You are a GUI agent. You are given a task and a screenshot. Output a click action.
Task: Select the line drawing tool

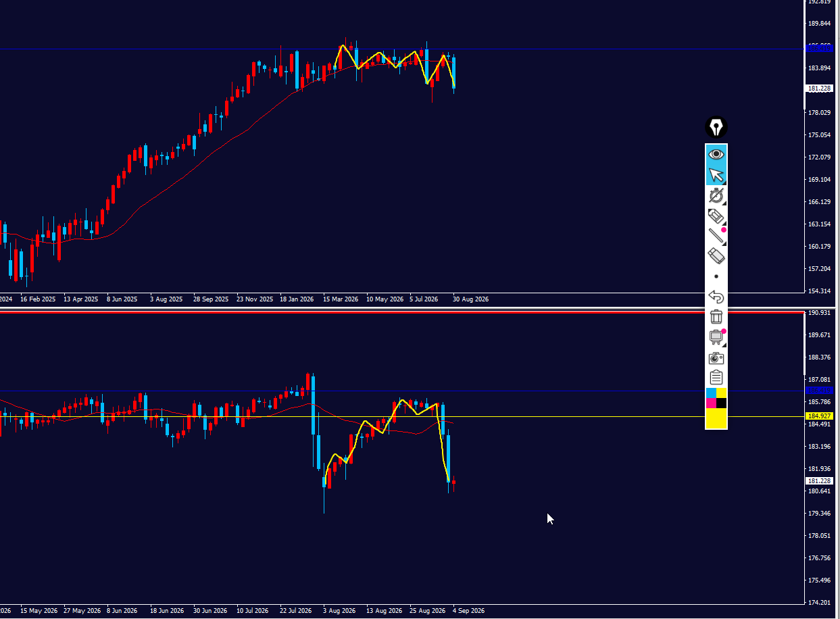pyautogui.click(x=716, y=236)
